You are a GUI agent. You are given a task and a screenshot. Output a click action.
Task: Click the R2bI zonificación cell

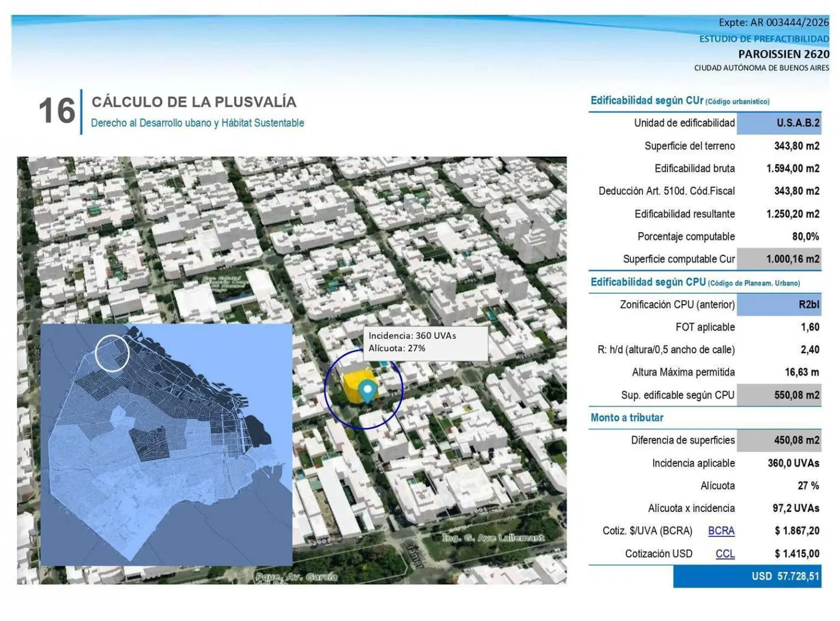click(779, 304)
